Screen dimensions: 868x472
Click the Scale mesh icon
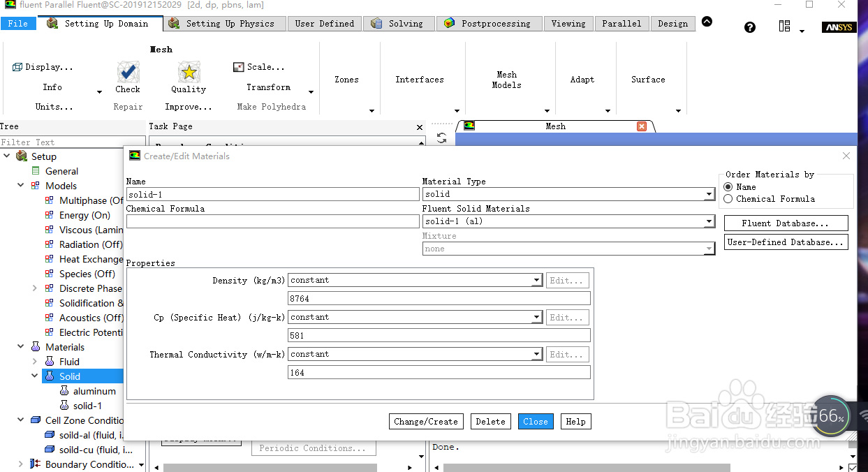[238, 67]
